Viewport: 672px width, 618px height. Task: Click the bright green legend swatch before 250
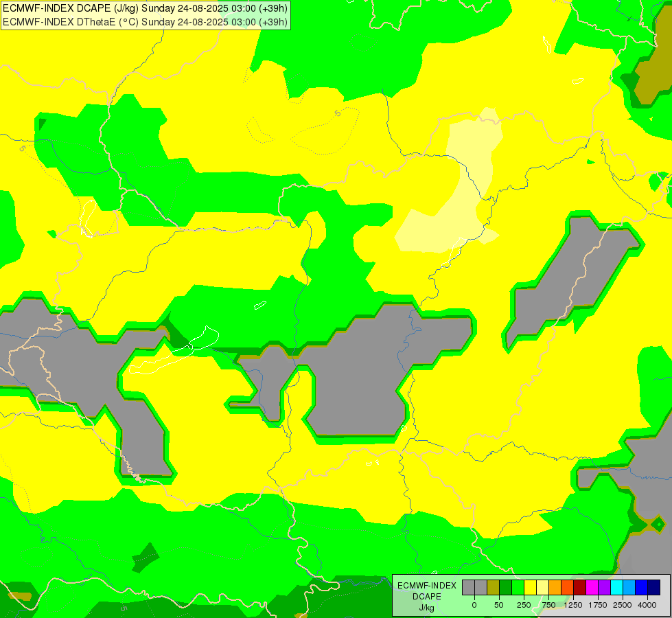518,588
